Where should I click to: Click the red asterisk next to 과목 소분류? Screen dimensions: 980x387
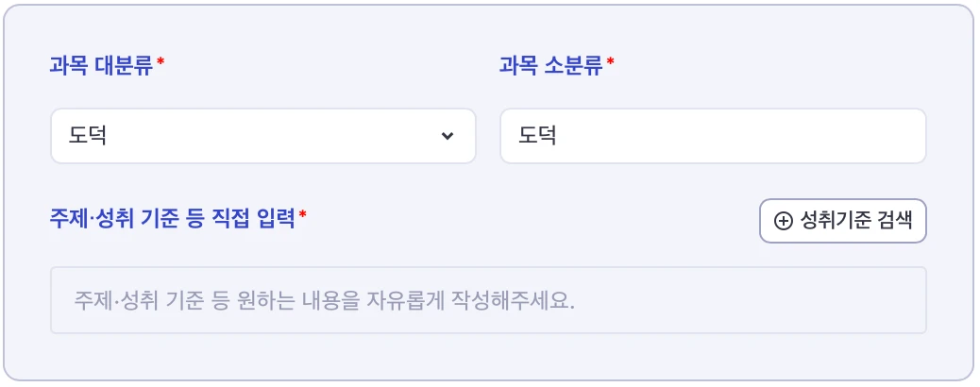pos(611,61)
